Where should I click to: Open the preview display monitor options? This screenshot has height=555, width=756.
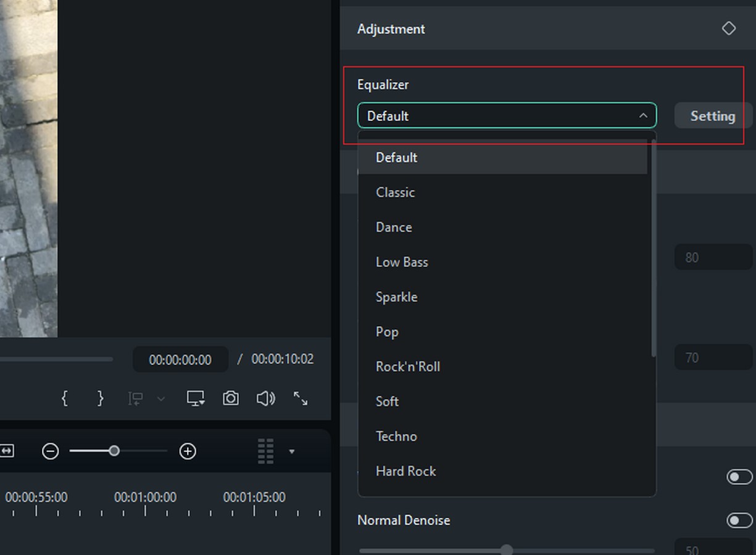point(196,398)
